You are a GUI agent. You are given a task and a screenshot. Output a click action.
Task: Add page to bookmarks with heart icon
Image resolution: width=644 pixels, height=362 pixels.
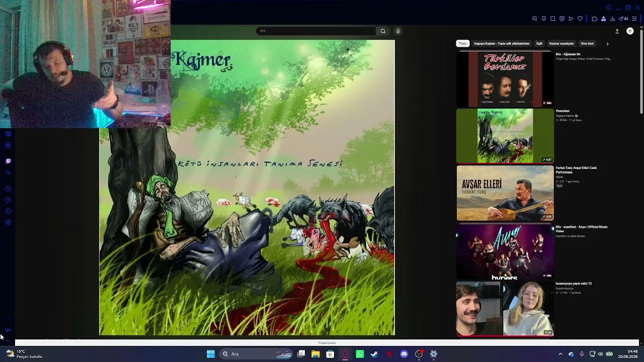[x=580, y=19]
